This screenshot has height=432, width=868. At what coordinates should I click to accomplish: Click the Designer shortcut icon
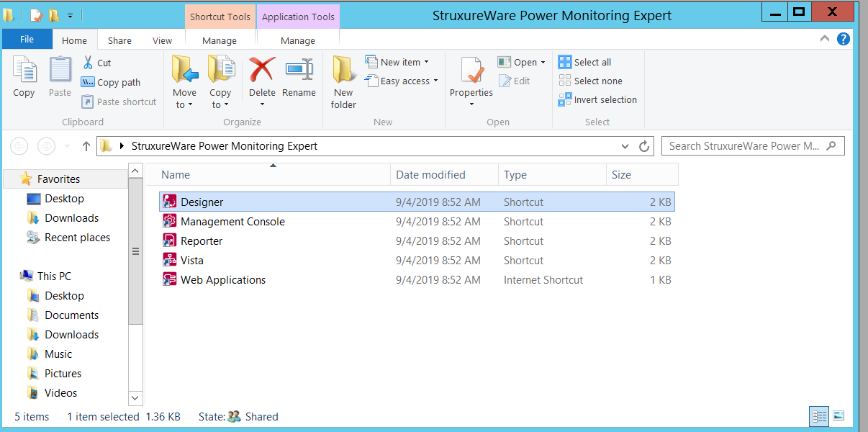(170, 202)
